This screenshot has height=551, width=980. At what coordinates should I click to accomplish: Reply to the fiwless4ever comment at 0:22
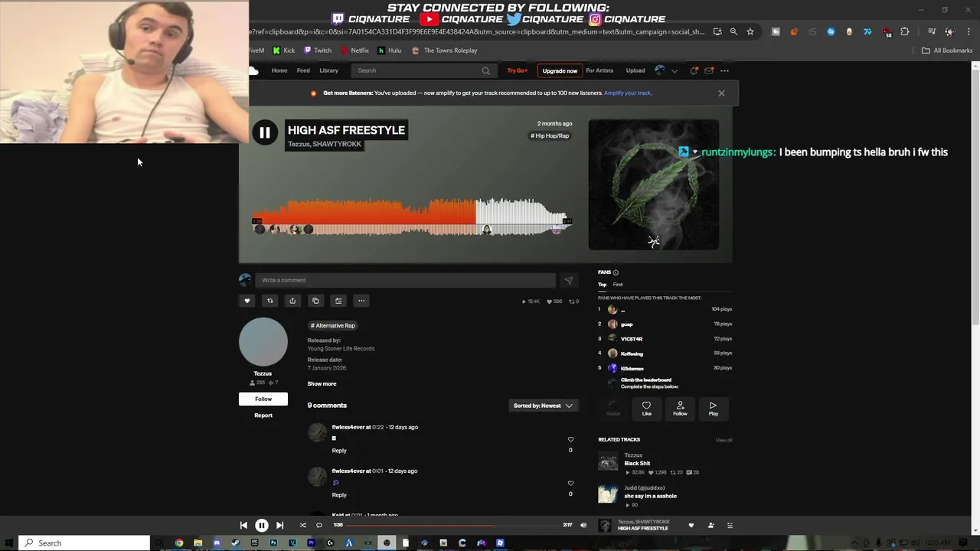tap(339, 451)
